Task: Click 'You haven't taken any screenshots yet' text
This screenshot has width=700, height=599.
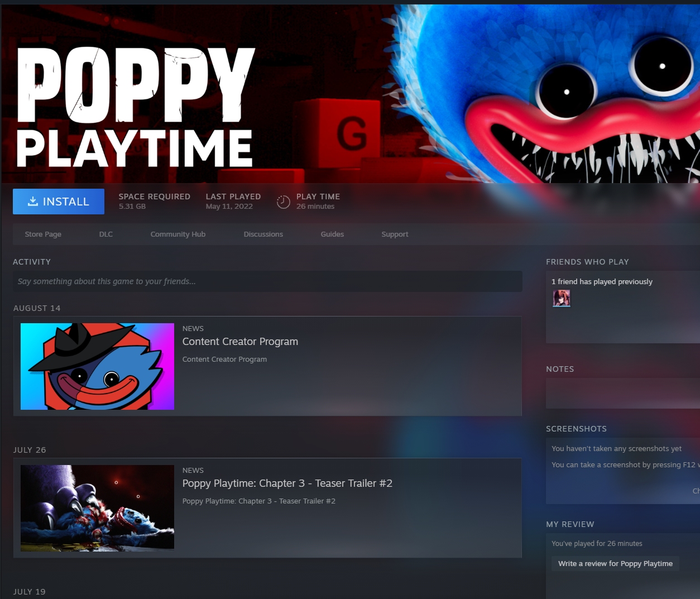Action: click(616, 449)
